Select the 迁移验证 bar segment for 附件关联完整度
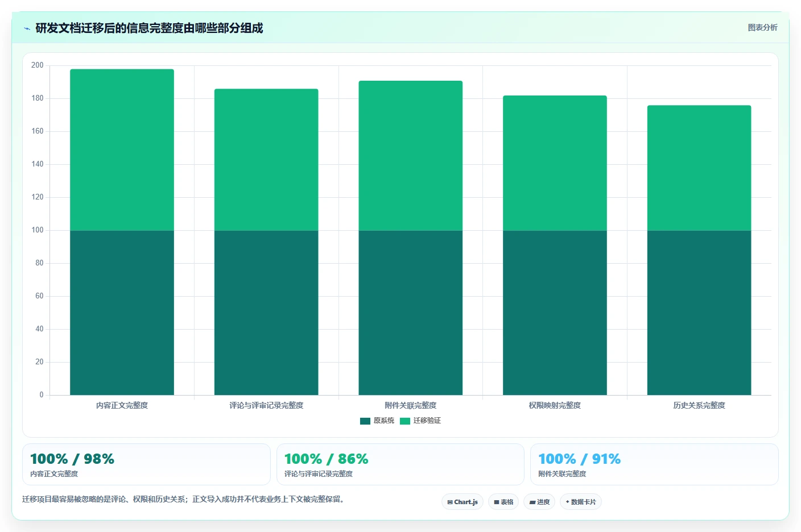The width and height of the screenshot is (801, 532). [411, 155]
